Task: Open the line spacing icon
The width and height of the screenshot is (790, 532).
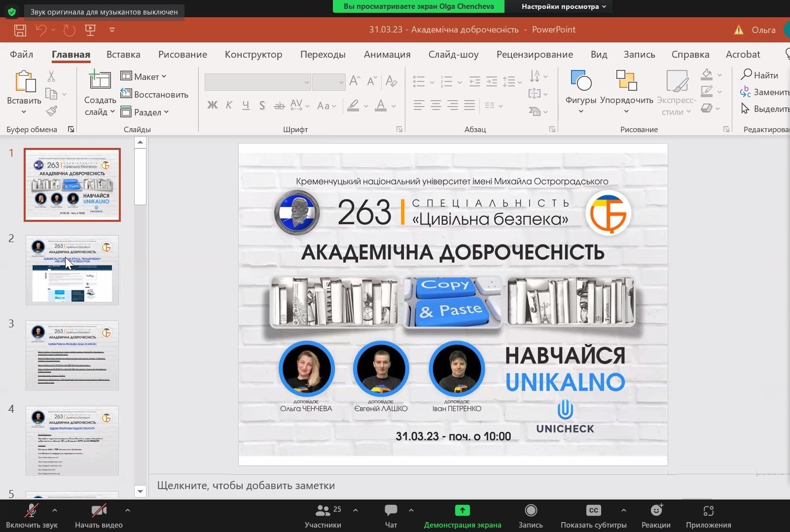Action: point(509,81)
